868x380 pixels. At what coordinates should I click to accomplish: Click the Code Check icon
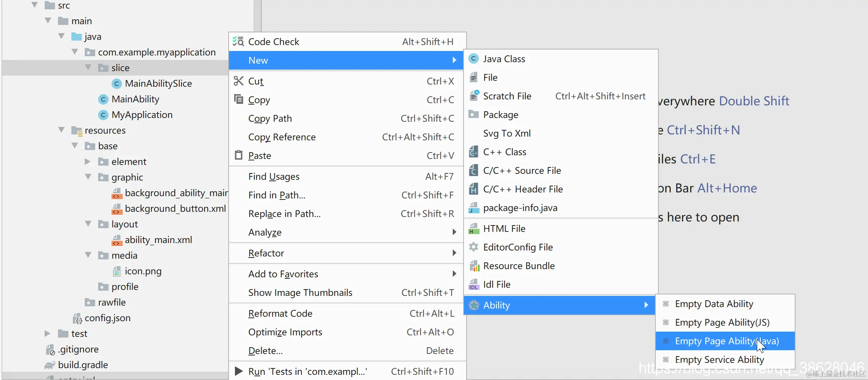point(238,41)
